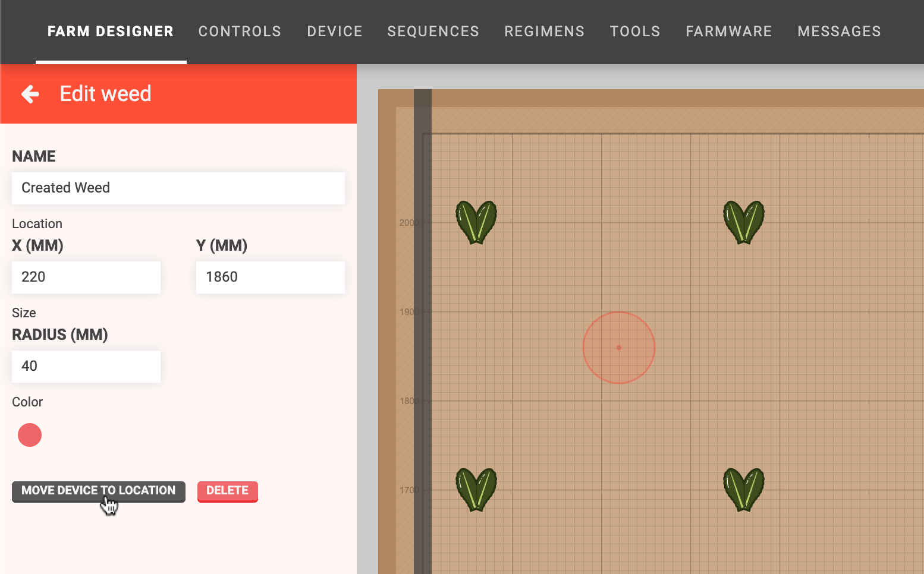Open the Controls tab
Image resolution: width=924 pixels, height=574 pixels.
click(x=240, y=31)
